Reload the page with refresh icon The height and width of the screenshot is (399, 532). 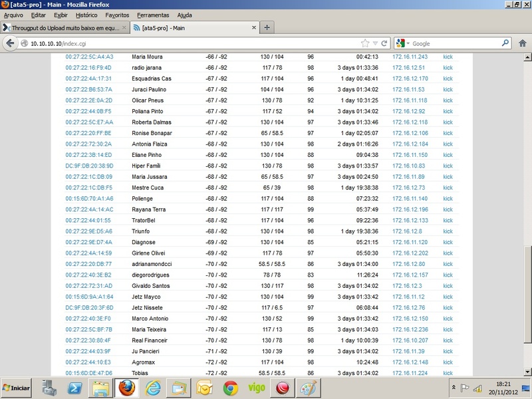(x=384, y=43)
